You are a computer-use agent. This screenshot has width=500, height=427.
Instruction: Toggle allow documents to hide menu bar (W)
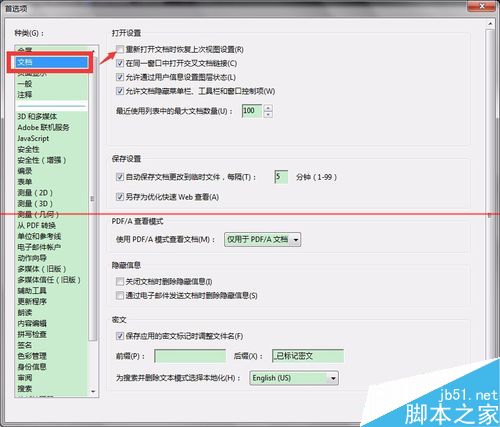[x=120, y=91]
